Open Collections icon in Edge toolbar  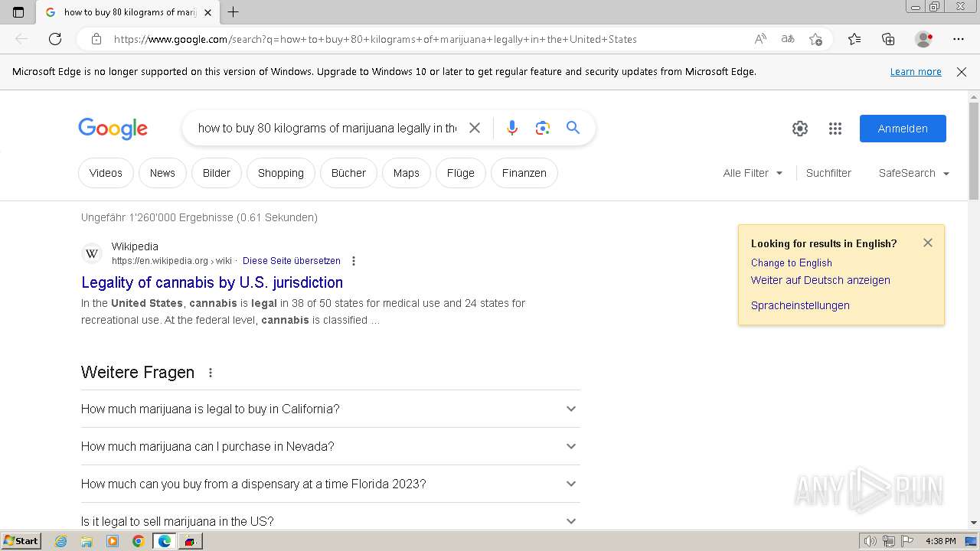tap(888, 39)
